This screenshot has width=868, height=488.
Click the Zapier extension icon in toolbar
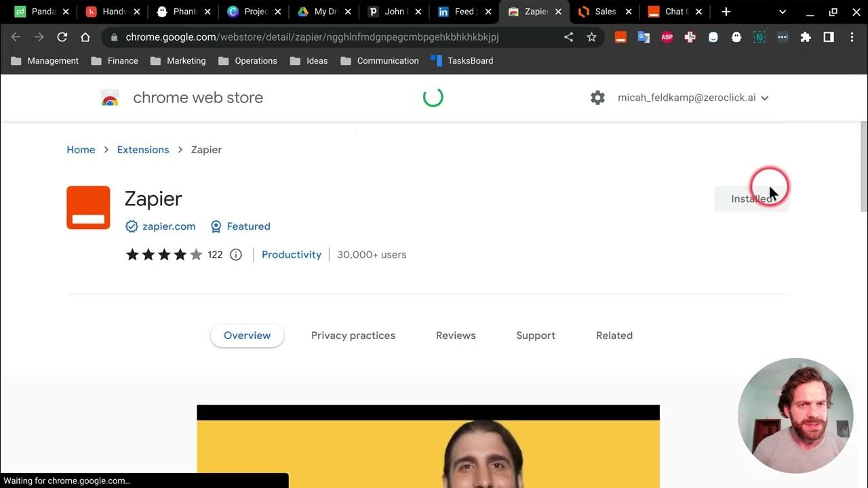click(620, 37)
